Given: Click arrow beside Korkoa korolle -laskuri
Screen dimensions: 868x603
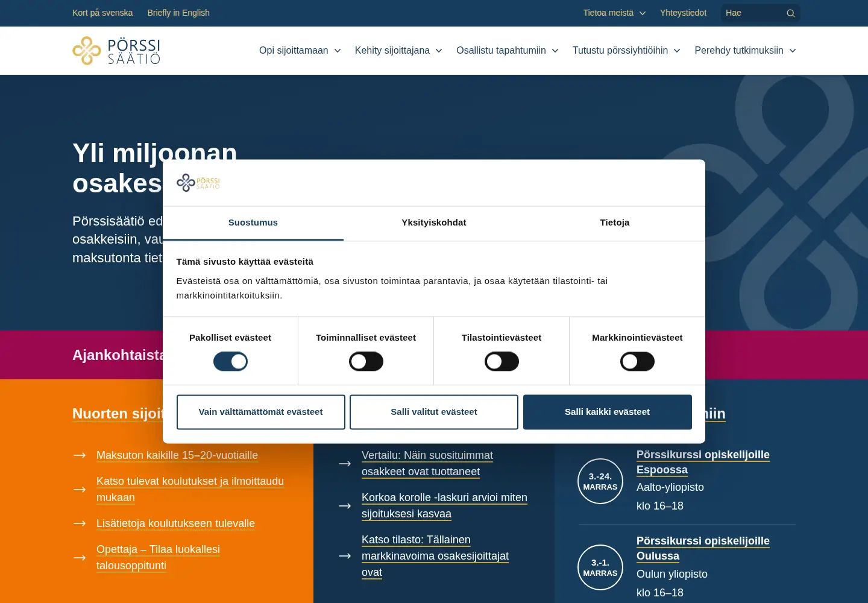Looking at the screenshot, I should [345, 506].
